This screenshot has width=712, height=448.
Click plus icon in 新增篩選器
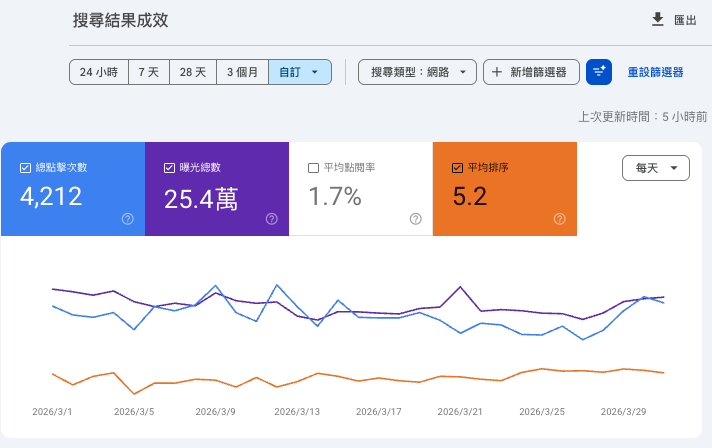[496, 72]
